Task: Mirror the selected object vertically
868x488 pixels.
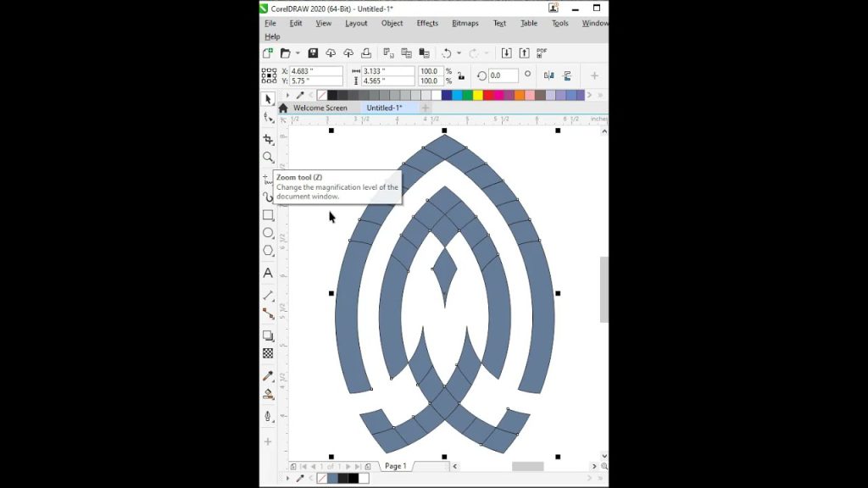Action: pyautogui.click(x=566, y=74)
